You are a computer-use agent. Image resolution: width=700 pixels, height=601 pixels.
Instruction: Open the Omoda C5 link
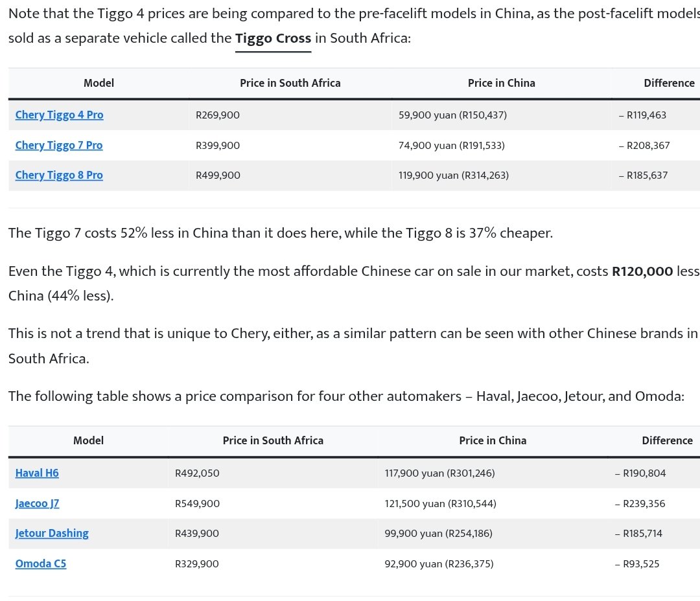click(x=41, y=563)
